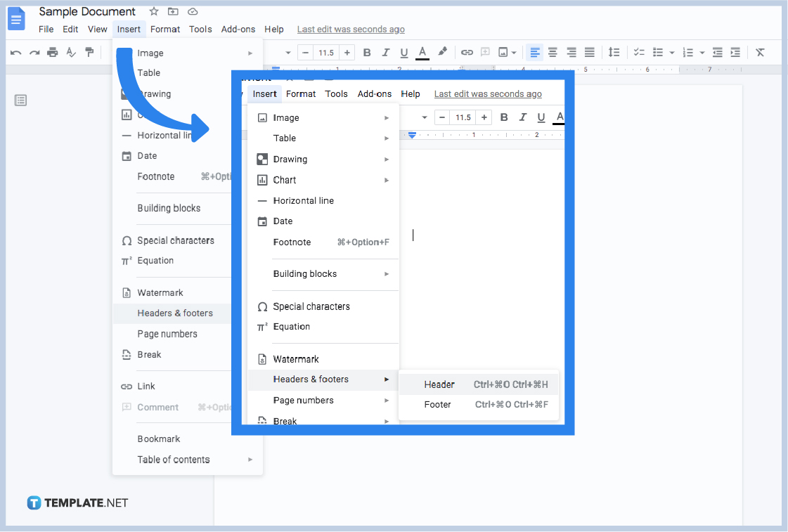Toggle bold formatting in the toolbar
Screen dimensions: 788x532
(x=366, y=52)
